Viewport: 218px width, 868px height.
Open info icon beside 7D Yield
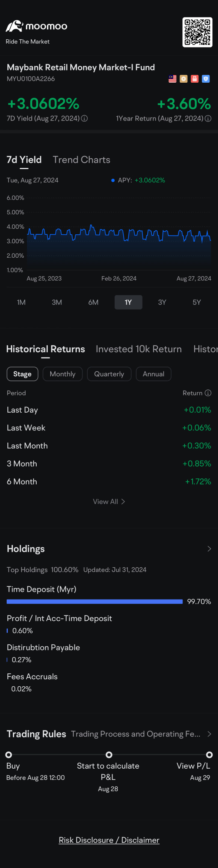(84, 119)
